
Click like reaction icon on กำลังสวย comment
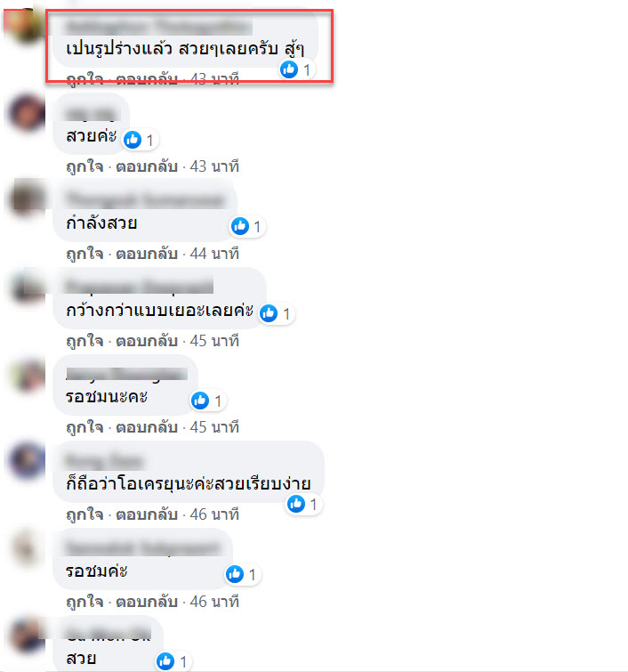pyautogui.click(x=240, y=226)
